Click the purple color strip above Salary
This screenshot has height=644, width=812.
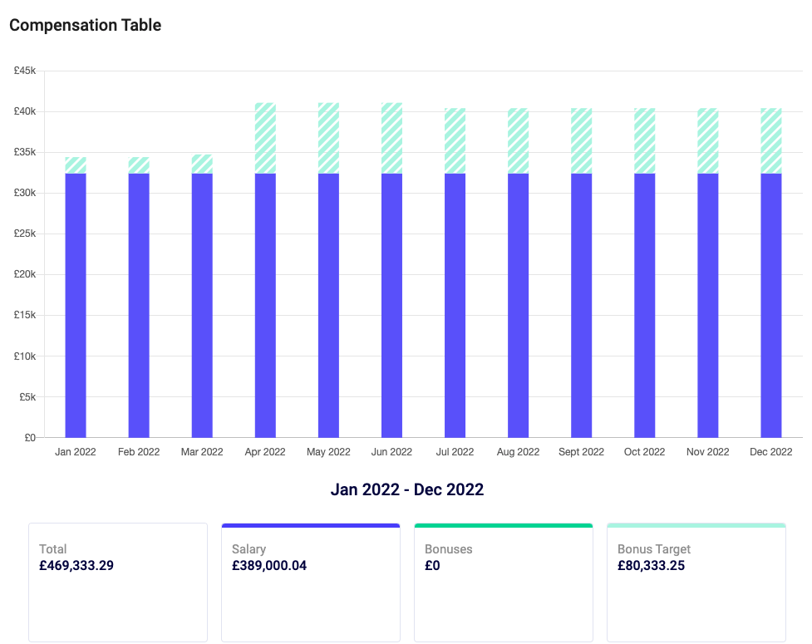pos(310,525)
